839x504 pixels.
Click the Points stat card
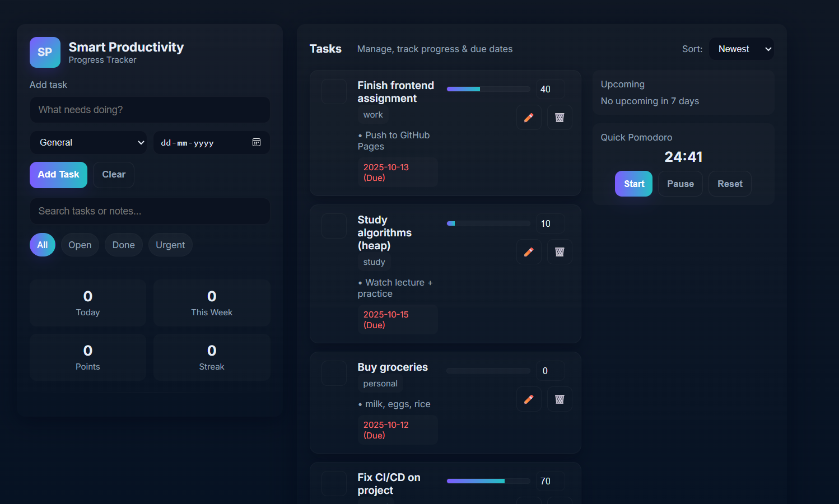(88, 357)
